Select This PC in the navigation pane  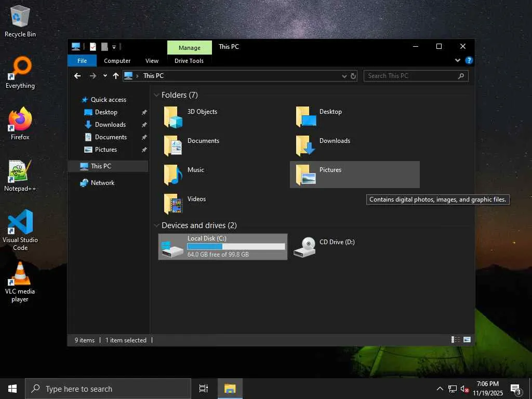pyautogui.click(x=108, y=166)
